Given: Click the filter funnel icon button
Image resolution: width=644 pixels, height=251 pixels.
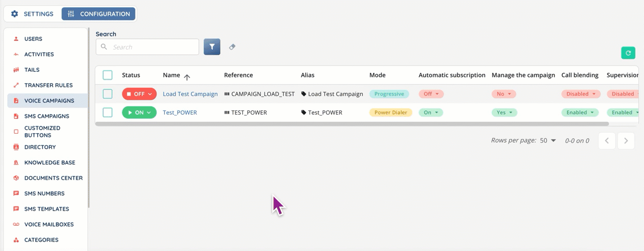Looking at the screenshot, I should tap(212, 47).
